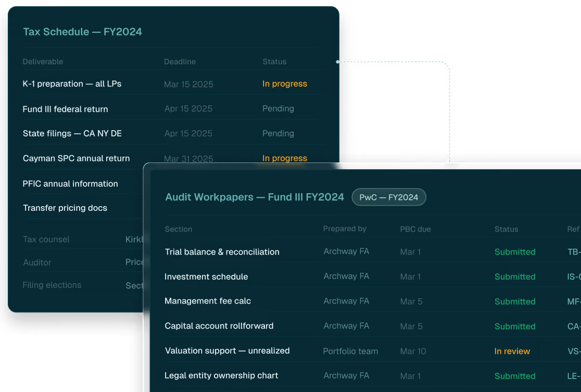Click 'Submitted' status for Trial balance
Viewport: 581px width, 392px height.
(x=515, y=252)
